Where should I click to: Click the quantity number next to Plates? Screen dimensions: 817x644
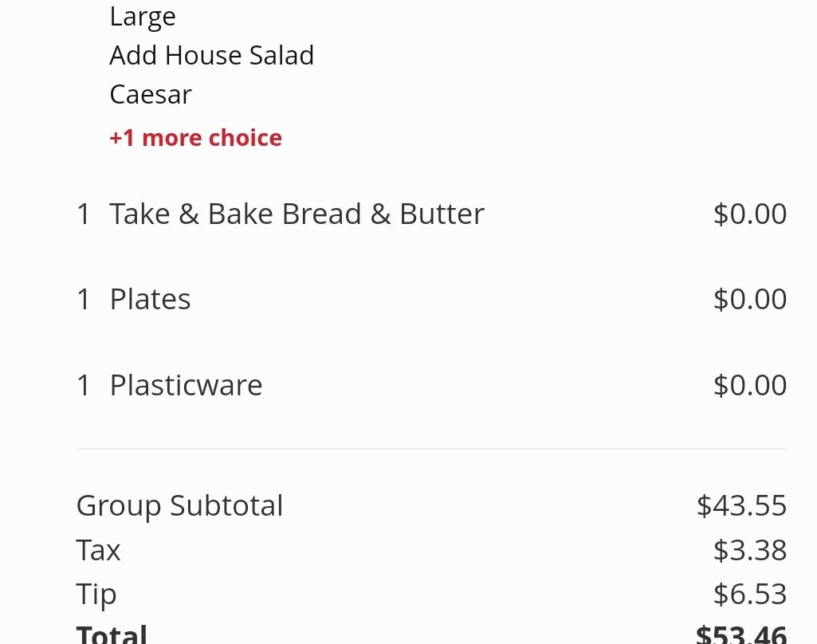point(84,300)
